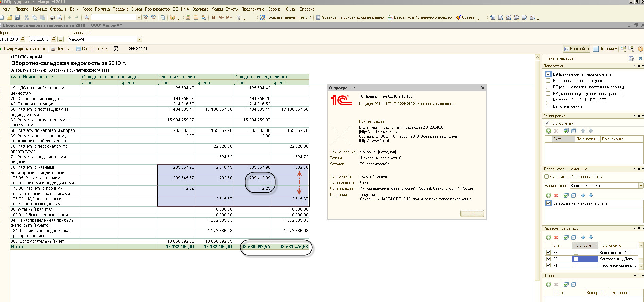The height and width of the screenshot is (302, 644).
Task: Click the M+ memory add icon
Action: point(221,17)
